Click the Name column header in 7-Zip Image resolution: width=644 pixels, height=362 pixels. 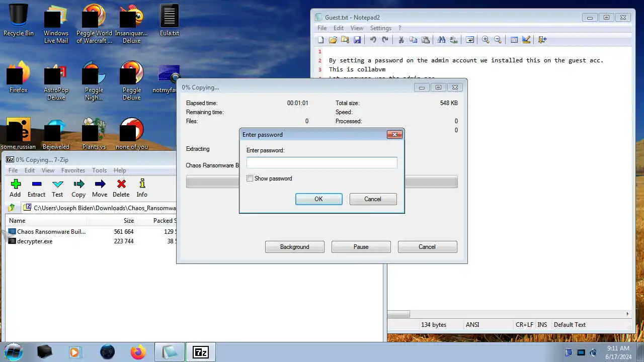click(46, 221)
